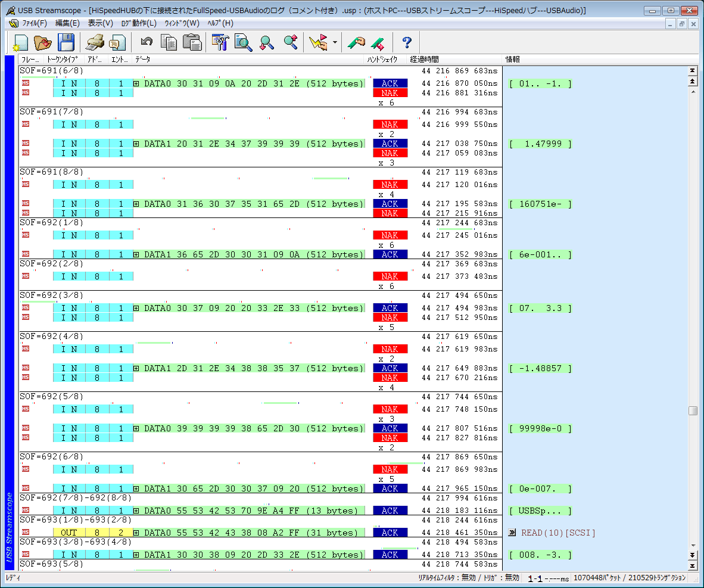Find previous using the up-arrow magnifier

[291, 42]
